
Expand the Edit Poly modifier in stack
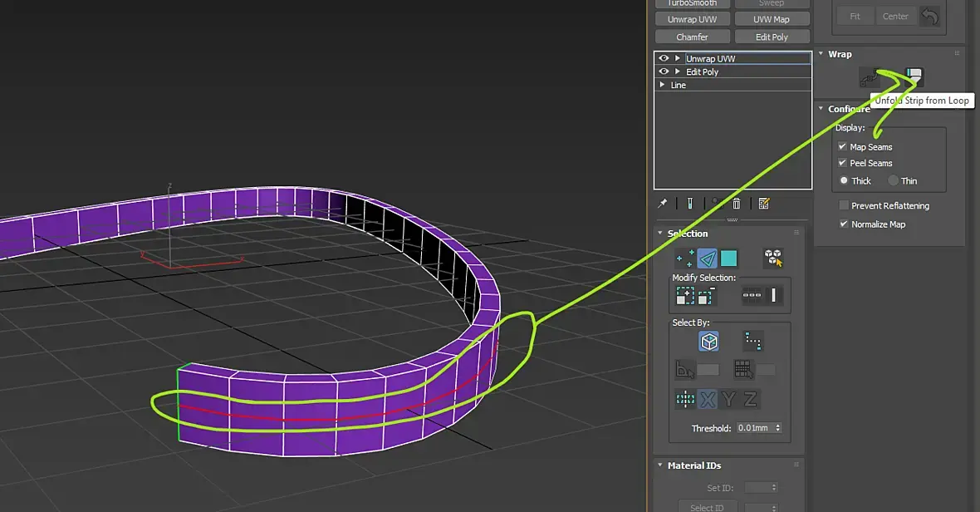point(678,72)
